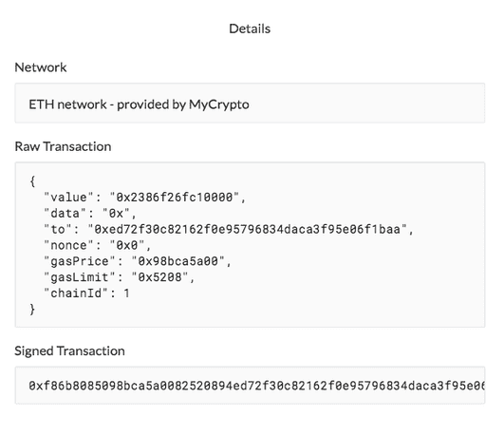Viewport: 504px width, 435px height.
Task: Click the "value" hex amount 0x2386f26fc10000
Action: pyautogui.click(x=175, y=198)
